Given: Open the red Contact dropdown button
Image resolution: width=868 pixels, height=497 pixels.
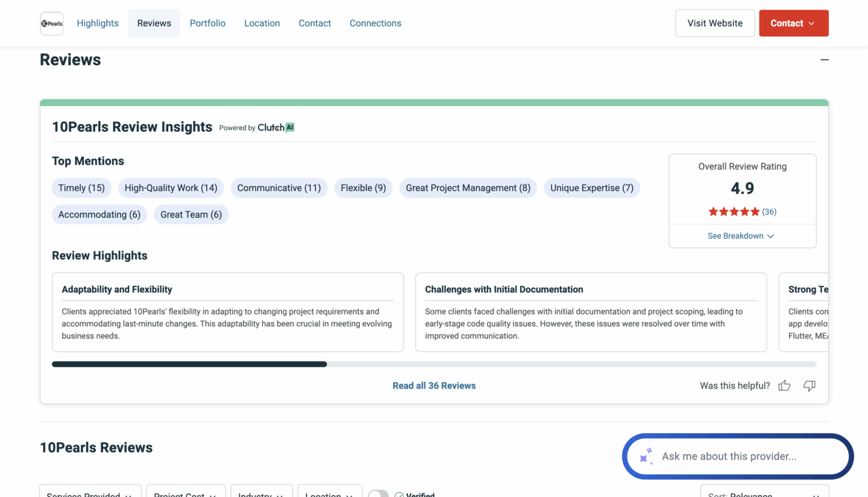Looking at the screenshot, I should pos(794,23).
